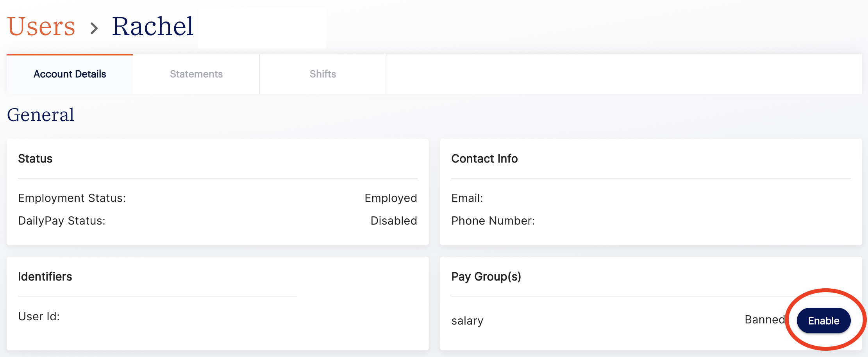The image size is (868, 357).
Task: Click the breadcrumb chevron arrow icon
Action: pos(94,28)
